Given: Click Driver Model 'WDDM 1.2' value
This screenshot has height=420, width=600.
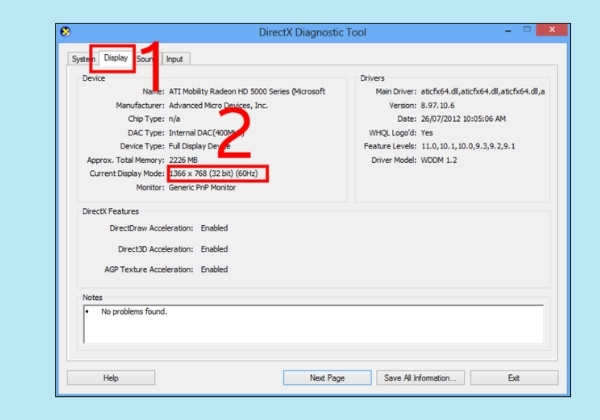Looking at the screenshot, I should point(439,160).
